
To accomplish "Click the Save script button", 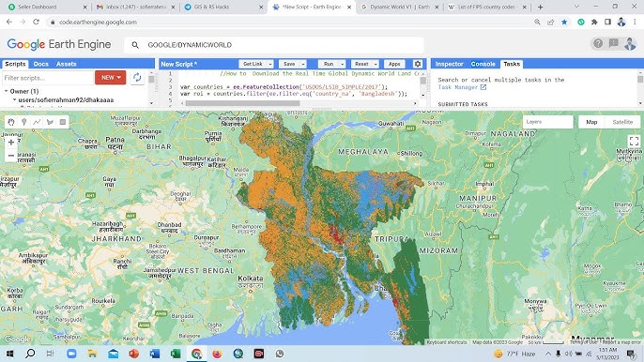I will click(x=289, y=64).
